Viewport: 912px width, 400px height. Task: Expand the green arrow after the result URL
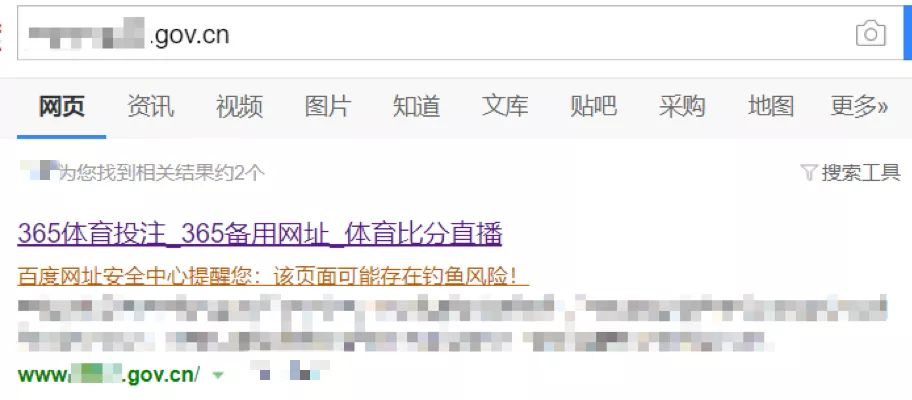[218, 376]
